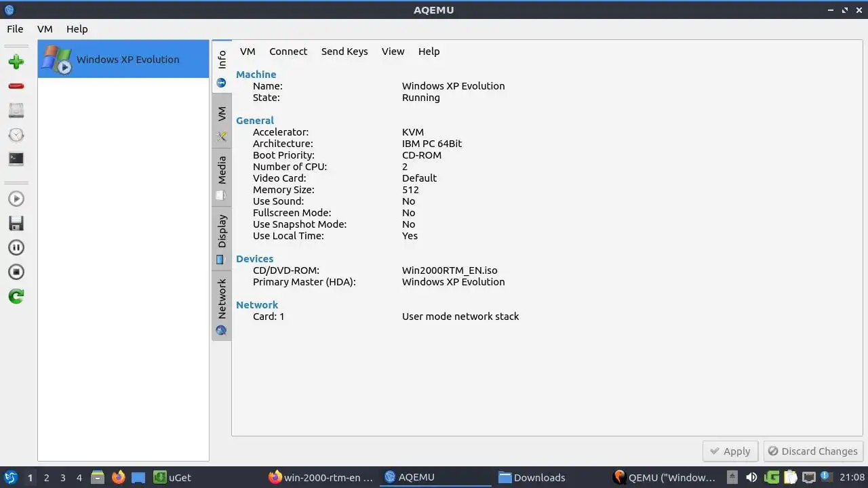Open the File menu in main menu bar
This screenshot has height=488, width=868.
[x=15, y=29]
